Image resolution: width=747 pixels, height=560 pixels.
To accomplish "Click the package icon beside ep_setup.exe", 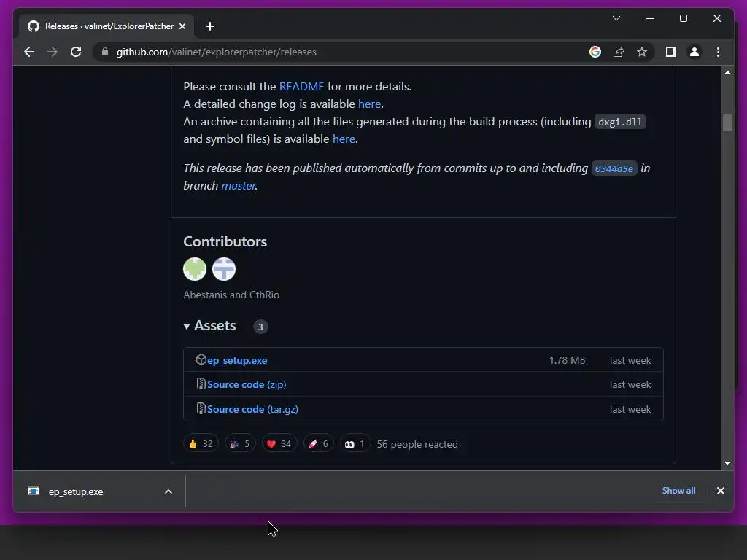I will point(201,359).
